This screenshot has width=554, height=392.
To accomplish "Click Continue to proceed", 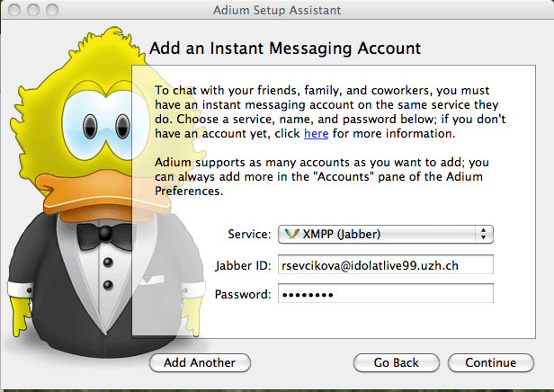I will point(491,362).
